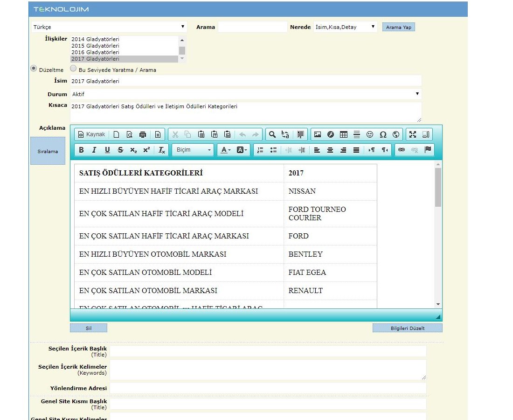Open the Smiley picker
The height and width of the screenshot is (420, 513).
[370, 134]
